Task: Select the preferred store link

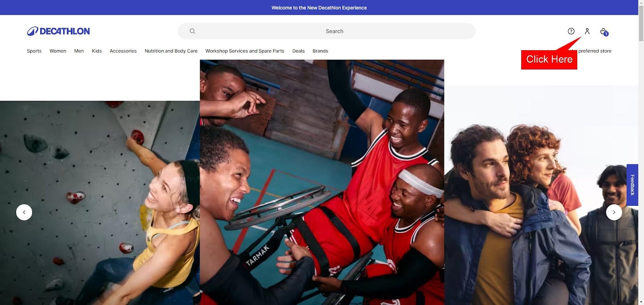Action: pyautogui.click(x=594, y=51)
